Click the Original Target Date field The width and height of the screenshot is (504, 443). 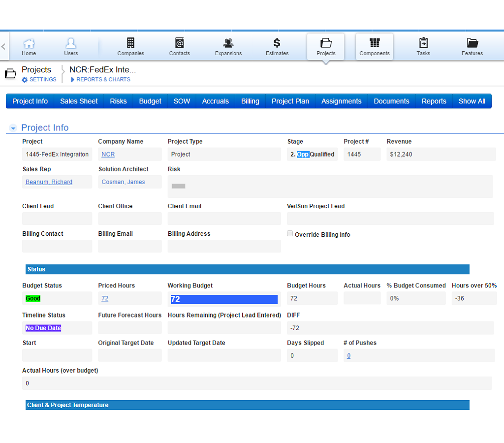coord(130,355)
